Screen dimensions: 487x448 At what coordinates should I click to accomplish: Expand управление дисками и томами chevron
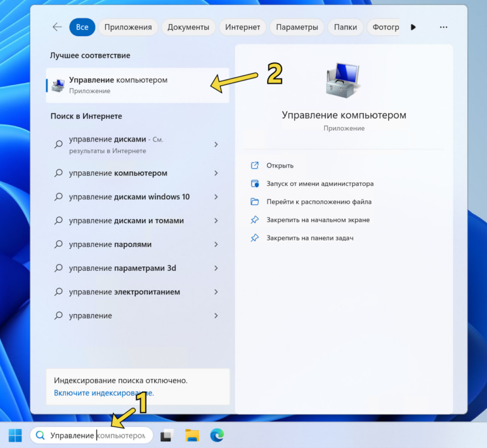[x=216, y=221]
